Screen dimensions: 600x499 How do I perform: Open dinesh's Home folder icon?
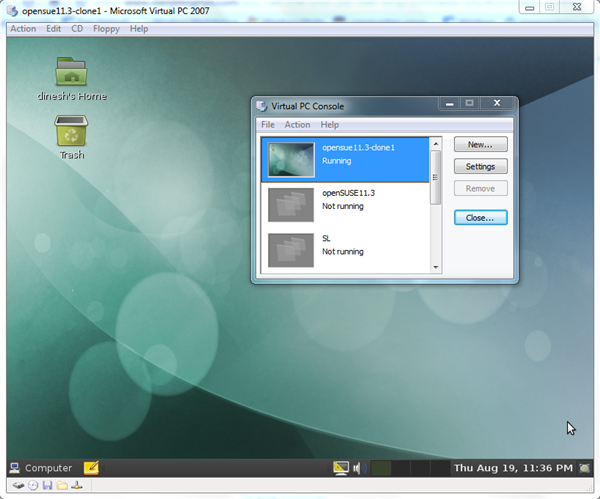click(x=72, y=72)
